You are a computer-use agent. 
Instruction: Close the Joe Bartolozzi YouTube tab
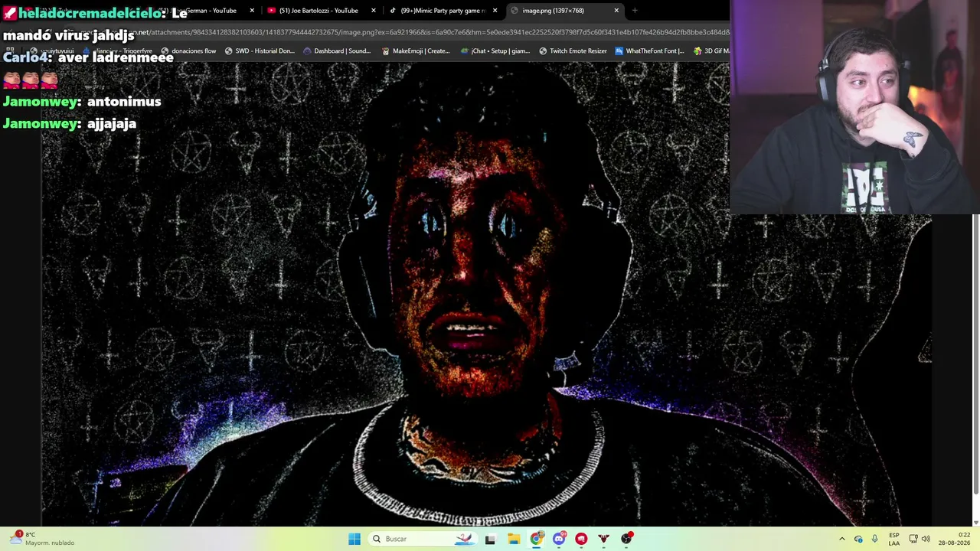coord(374,11)
